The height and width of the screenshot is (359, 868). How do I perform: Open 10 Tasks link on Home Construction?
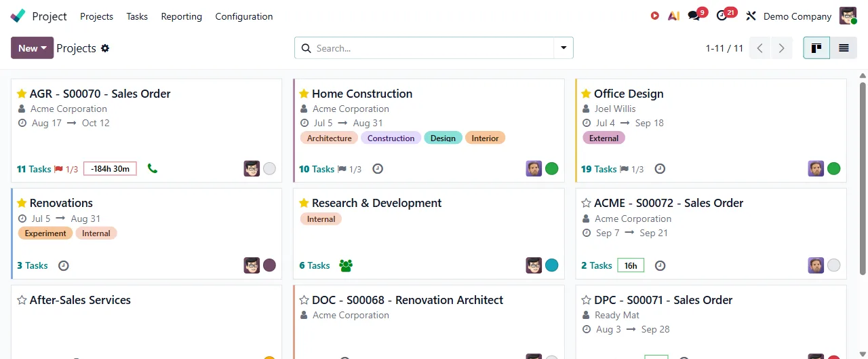pyautogui.click(x=317, y=169)
